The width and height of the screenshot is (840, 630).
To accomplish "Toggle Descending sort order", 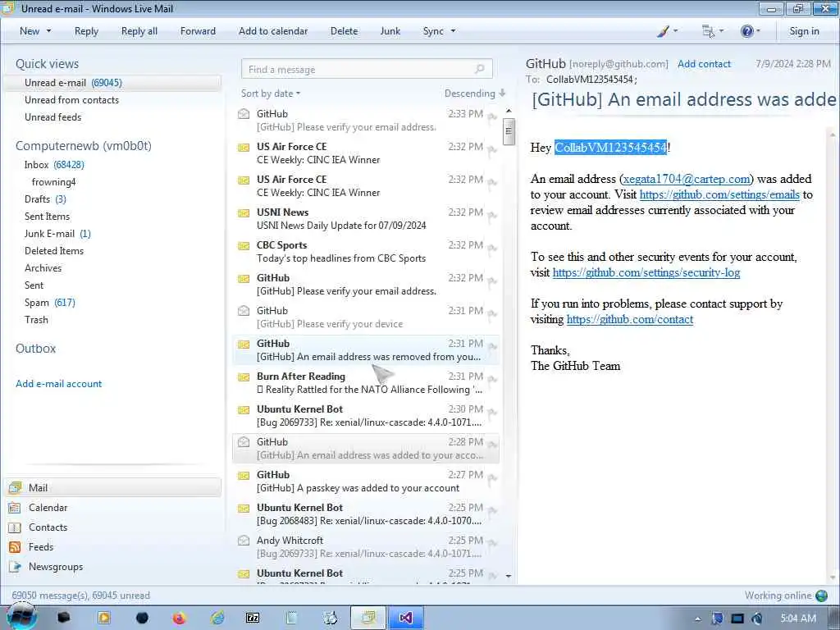I will [475, 94].
